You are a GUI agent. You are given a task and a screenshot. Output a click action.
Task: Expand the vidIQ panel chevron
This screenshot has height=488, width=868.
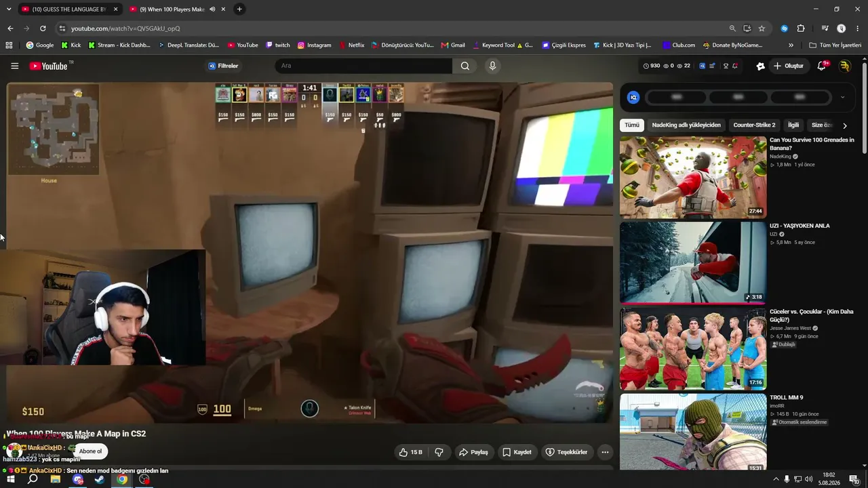[842, 98]
